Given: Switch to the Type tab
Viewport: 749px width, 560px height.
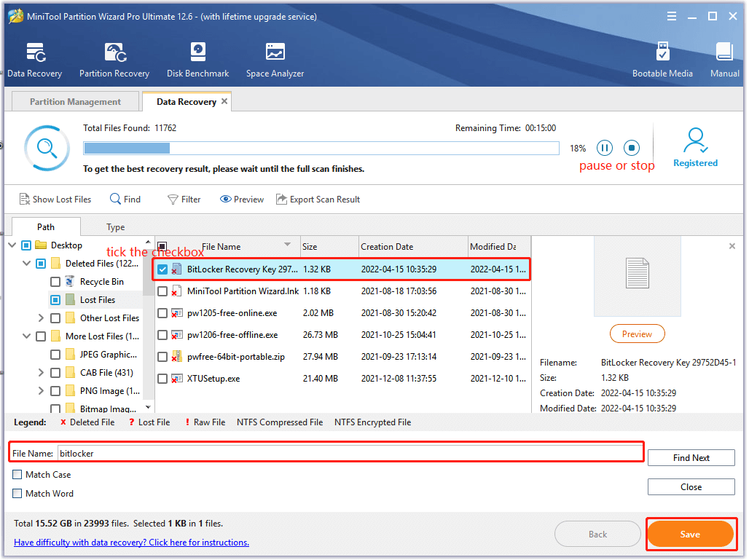Looking at the screenshot, I should click(x=115, y=227).
